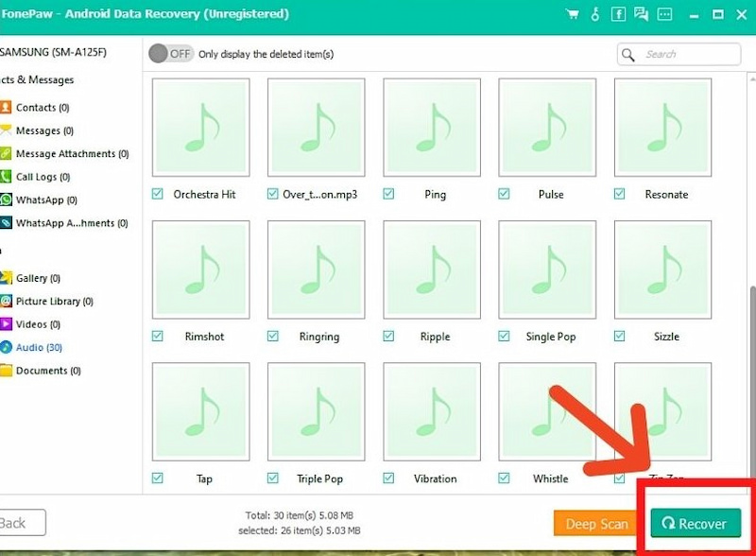Viewport: 756px width, 556px height.
Task: Select the Ripple audio thumbnail
Action: click(432, 269)
